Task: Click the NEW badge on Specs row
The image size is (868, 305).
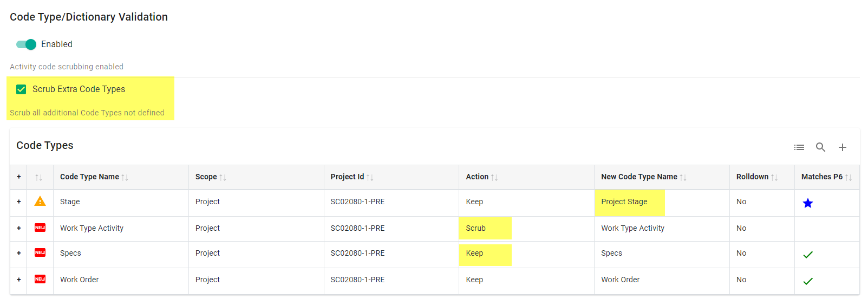Action: click(x=40, y=253)
